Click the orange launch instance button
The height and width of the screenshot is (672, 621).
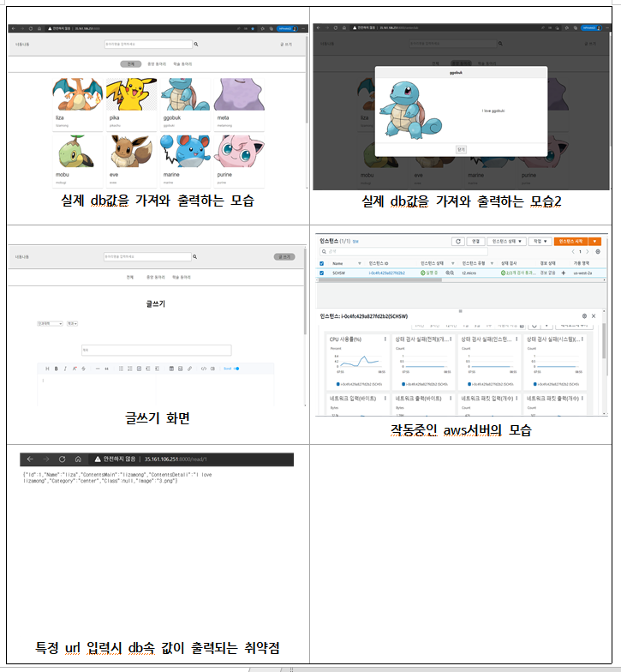[570, 242]
